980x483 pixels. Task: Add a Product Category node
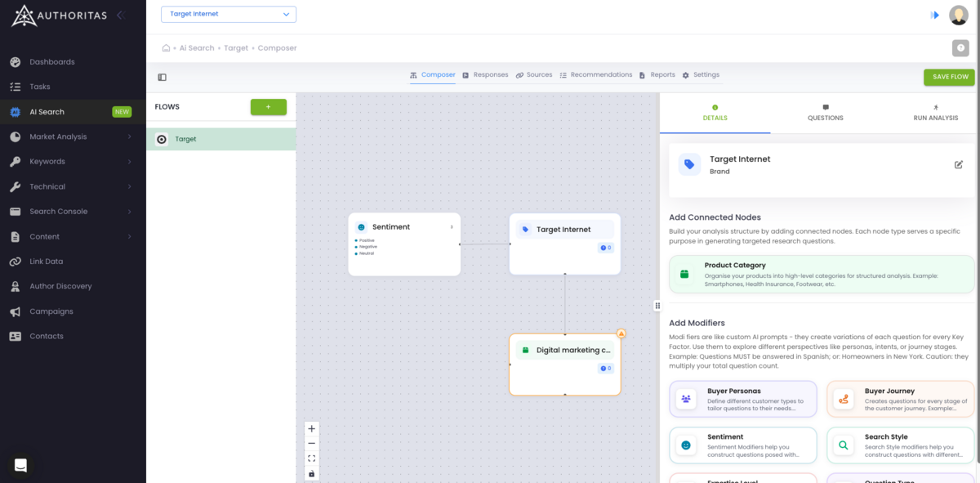[822, 275]
